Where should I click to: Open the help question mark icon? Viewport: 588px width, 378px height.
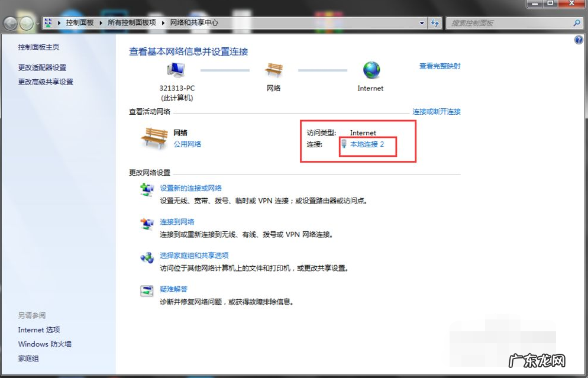578,40
